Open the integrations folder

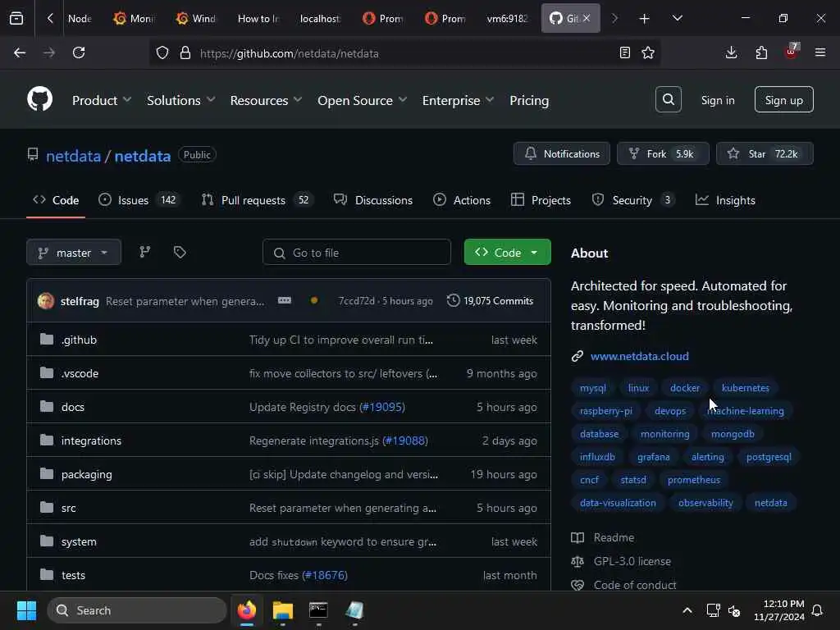[x=91, y=441]
